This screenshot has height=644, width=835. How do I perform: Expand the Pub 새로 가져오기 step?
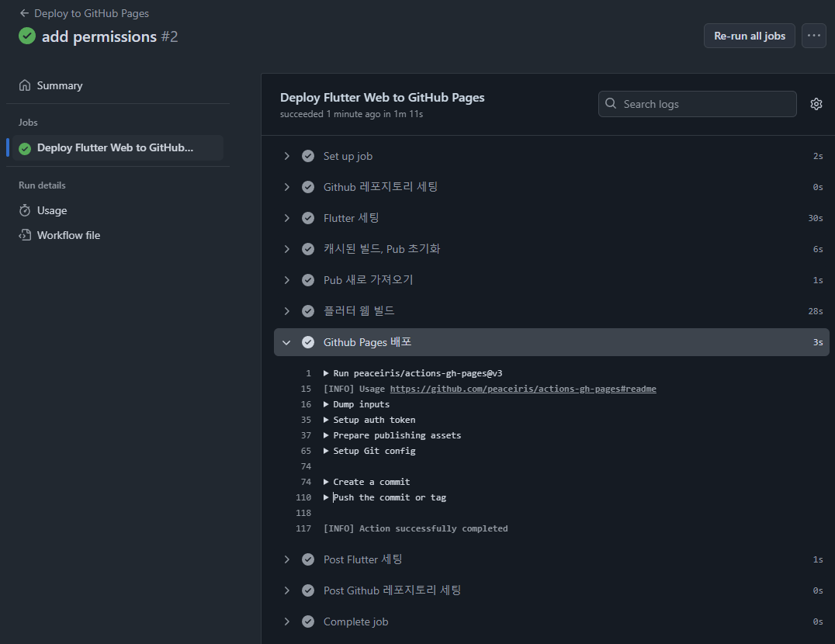(286, 280)
